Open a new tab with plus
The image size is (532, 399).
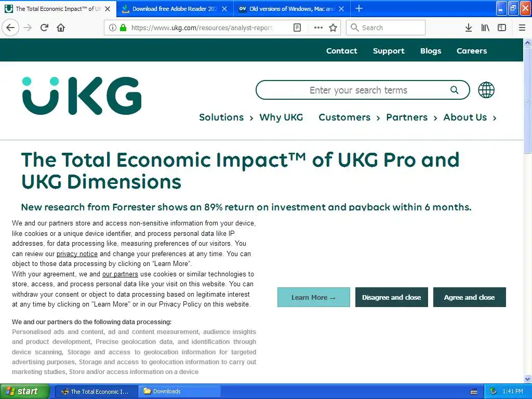click(359, 8)
